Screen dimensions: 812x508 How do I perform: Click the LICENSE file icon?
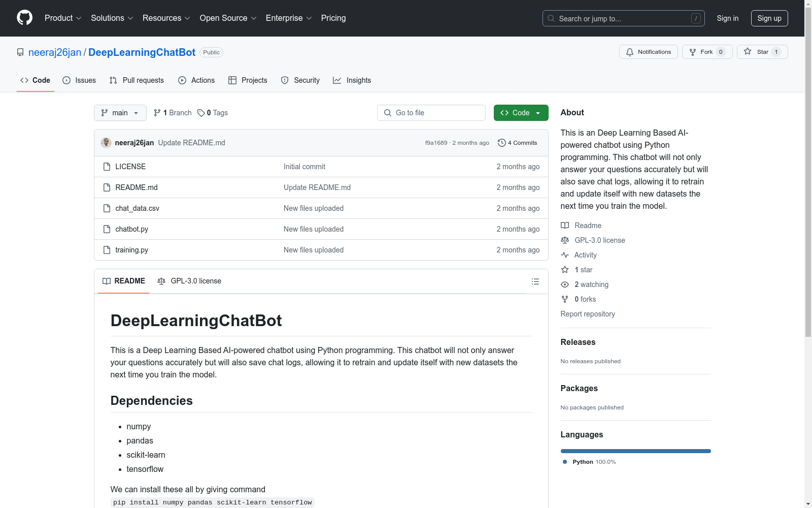(107, 167)
